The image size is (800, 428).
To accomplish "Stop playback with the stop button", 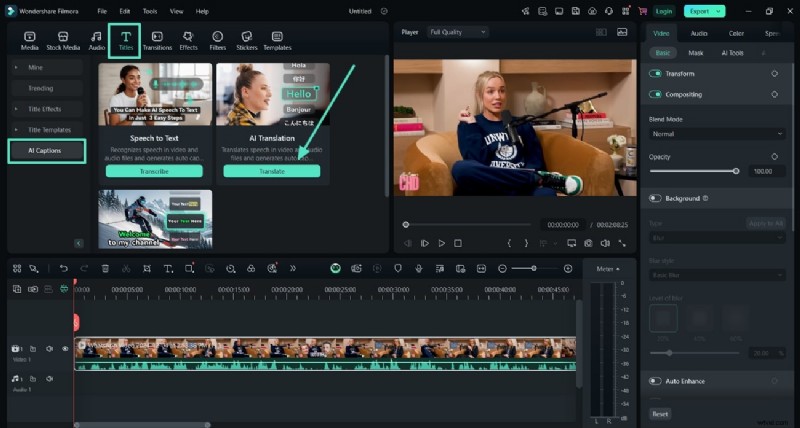I will [458, 243].
